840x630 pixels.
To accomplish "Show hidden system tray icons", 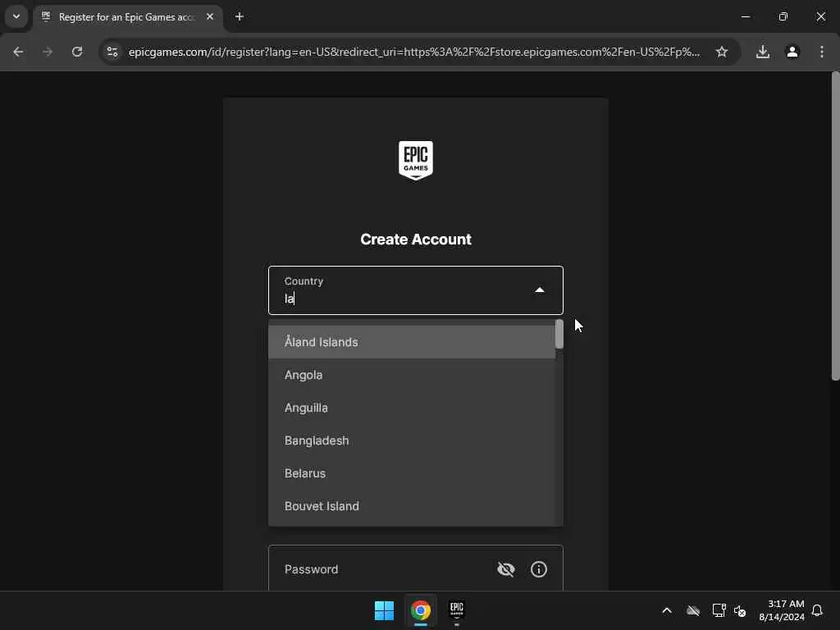I will point(667,610).
